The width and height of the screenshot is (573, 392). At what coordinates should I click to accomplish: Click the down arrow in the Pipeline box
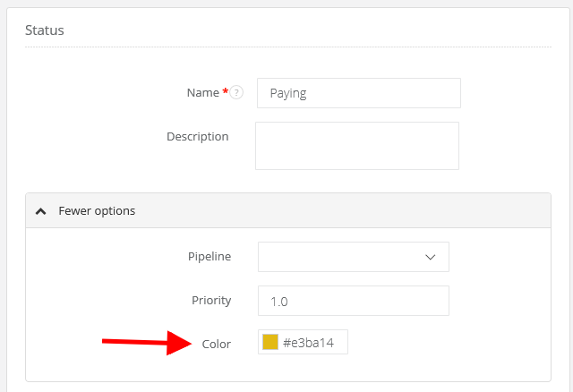(430, 257)
